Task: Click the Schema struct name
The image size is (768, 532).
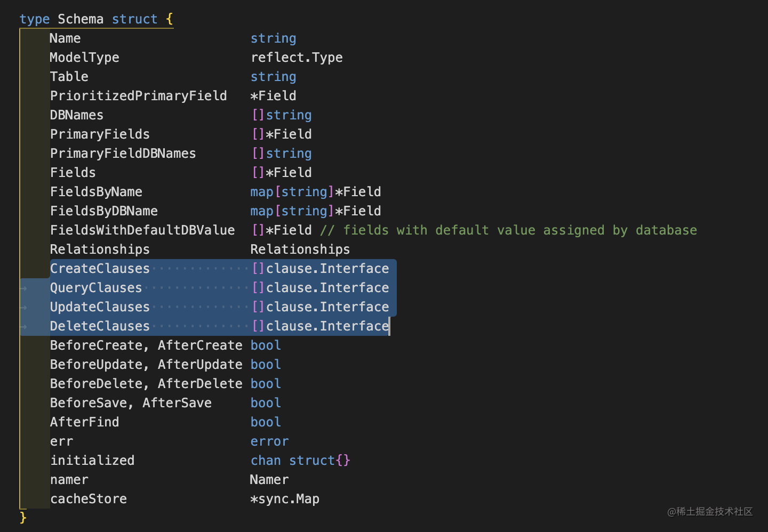Action: pos(81,19)
